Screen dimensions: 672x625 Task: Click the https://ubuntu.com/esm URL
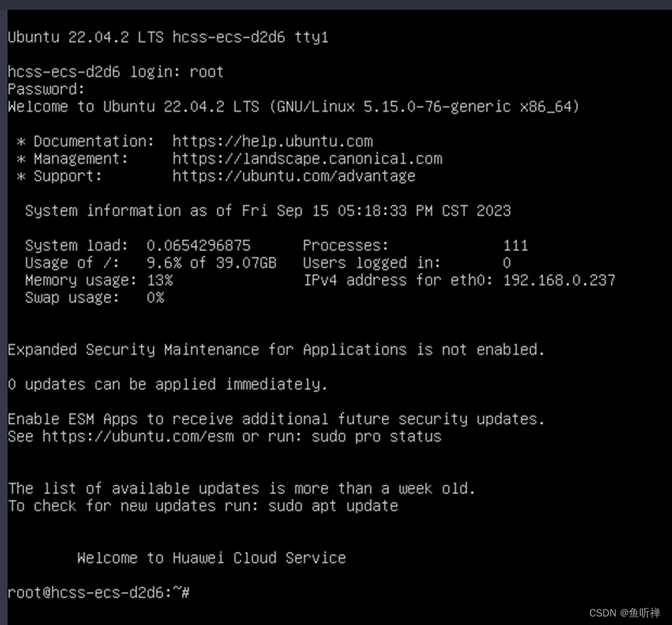pos(138,437)
